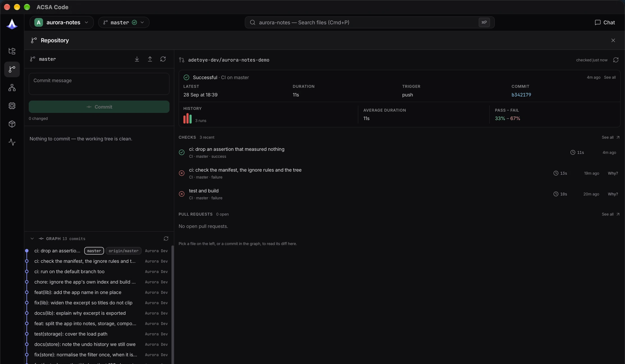Select the source control branch sidebar icon
625x364 pixels.
[12, 69]
